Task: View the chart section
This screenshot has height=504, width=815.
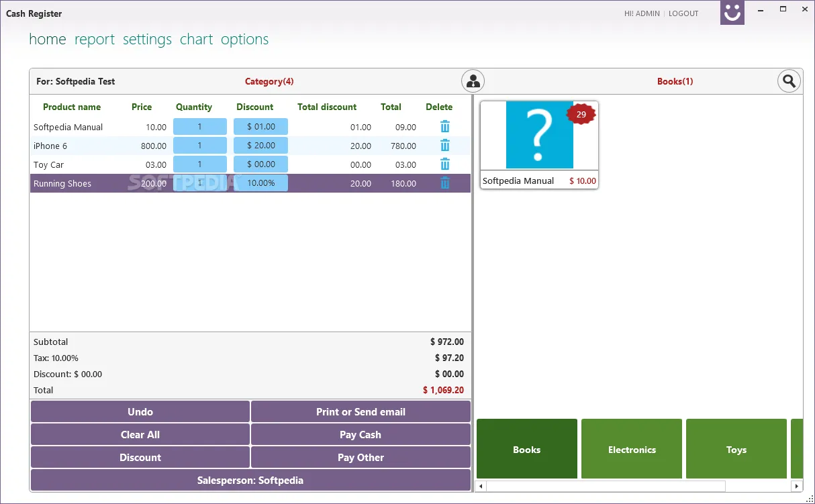Action: pyautogui.click(x=196, y=39)
